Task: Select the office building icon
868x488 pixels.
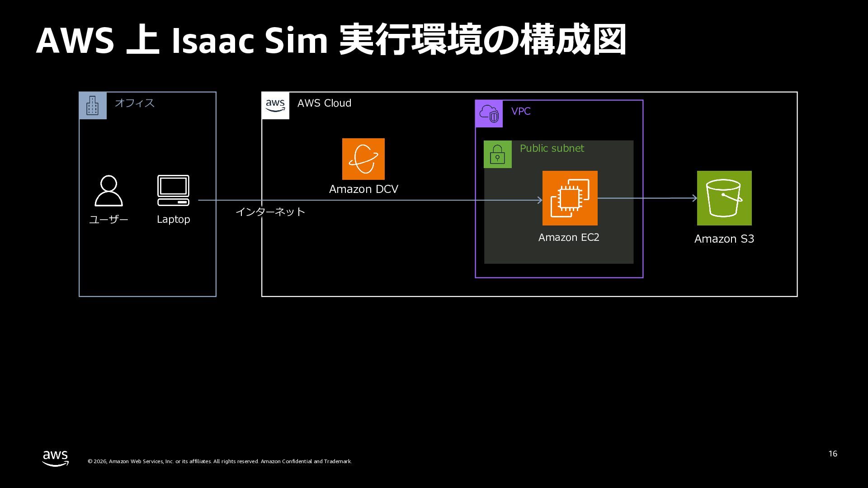Action: [93, 106]
